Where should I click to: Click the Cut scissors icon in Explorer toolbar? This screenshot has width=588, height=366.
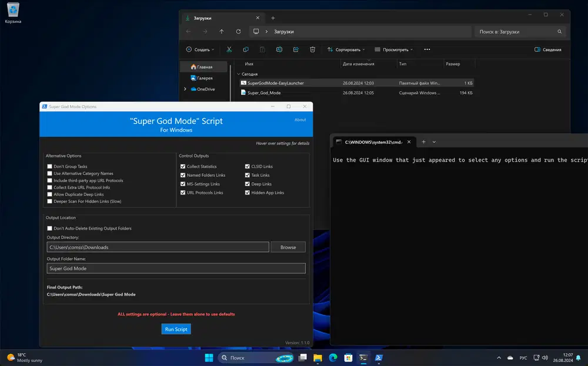point(229,50)
